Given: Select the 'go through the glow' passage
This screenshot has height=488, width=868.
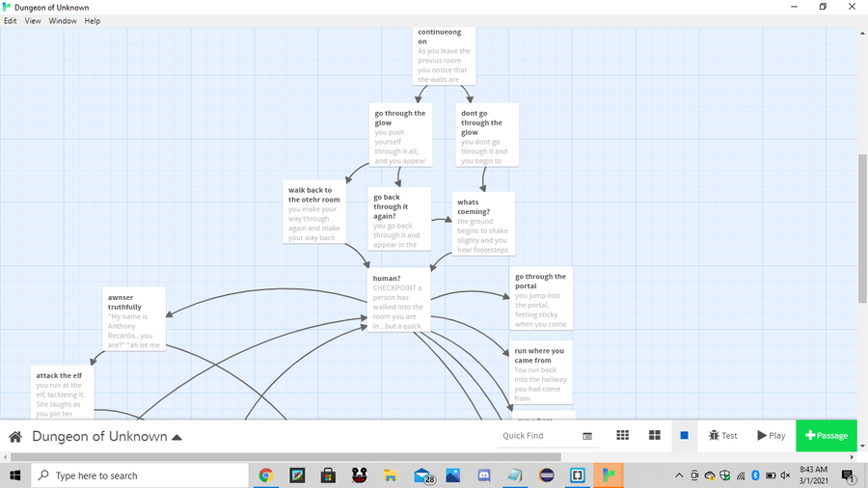Looking at the screenshot, I should point(400,134).
